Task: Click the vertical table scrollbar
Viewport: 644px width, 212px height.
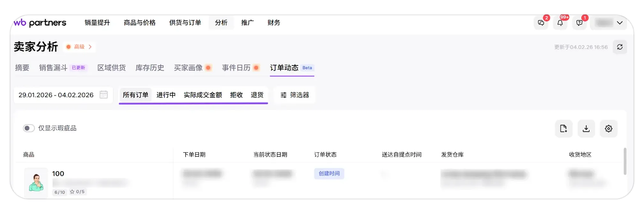Action: 625,161
